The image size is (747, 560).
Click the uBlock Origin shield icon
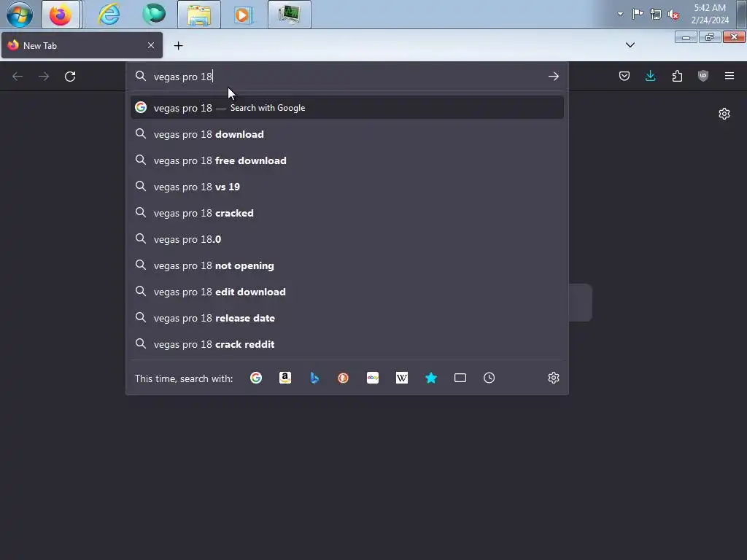[703, 76]
